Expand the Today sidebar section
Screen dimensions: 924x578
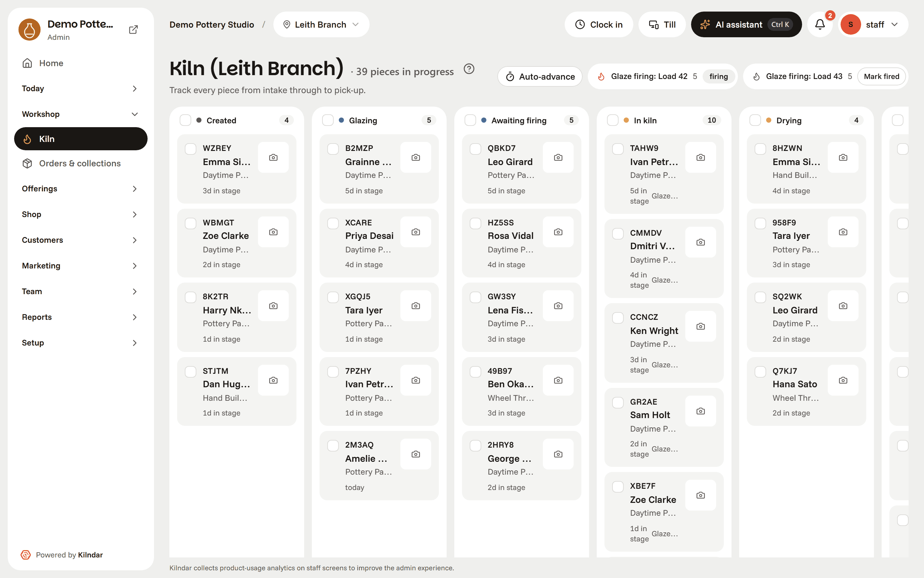(80, 88)
